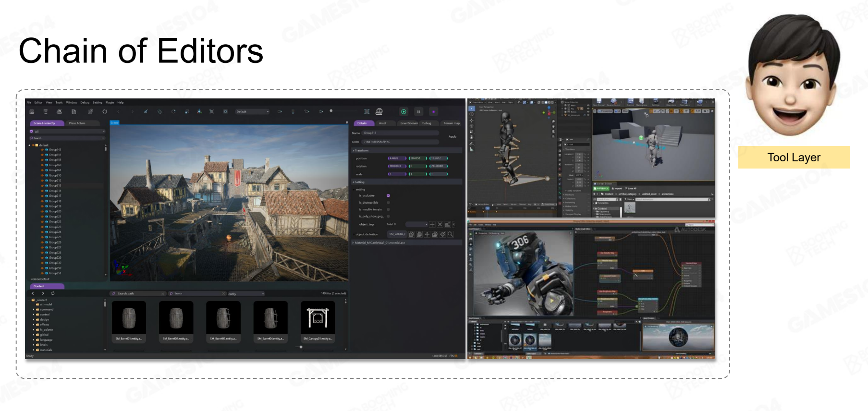868x411 pixels.
Task: Select the Rotate tool in toolbar
Action: coord(173,112)
